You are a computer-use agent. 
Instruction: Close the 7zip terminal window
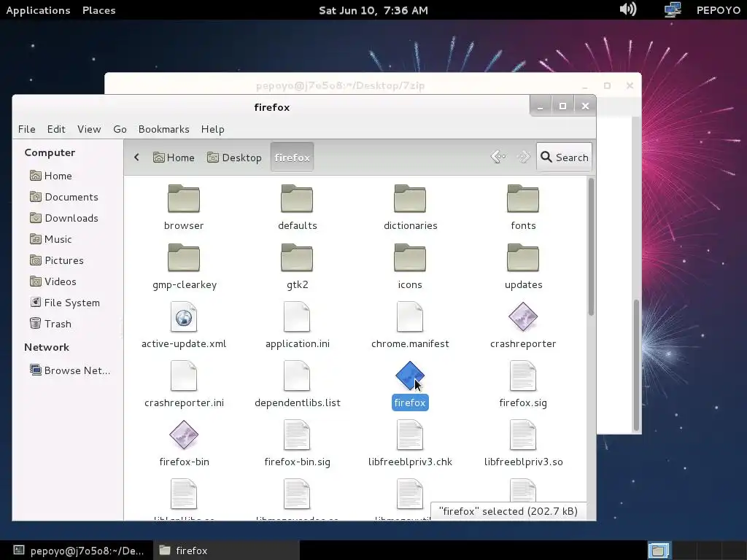click(x=630, y=86)
